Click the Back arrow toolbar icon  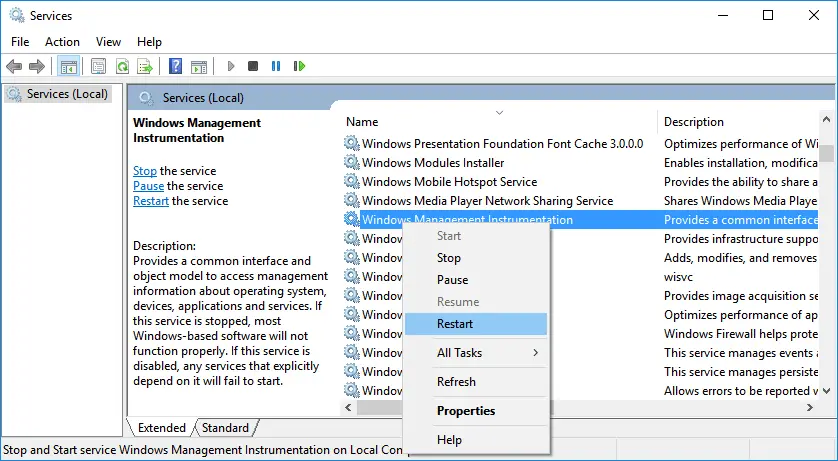(14, 66)
